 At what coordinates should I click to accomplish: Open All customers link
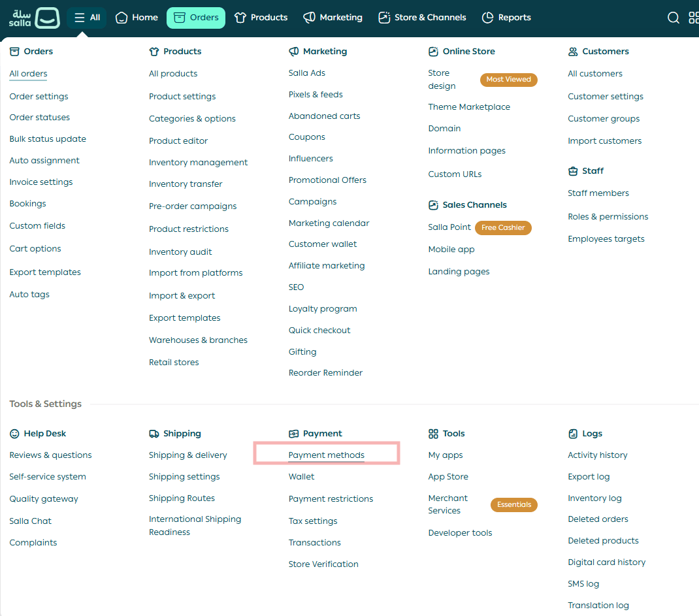pyautogui.click(x=594, y=74)
